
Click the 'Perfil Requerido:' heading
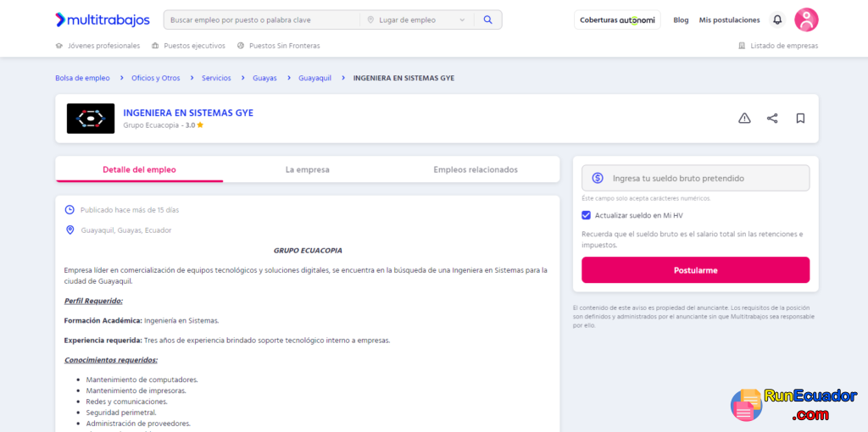point(93,301)
